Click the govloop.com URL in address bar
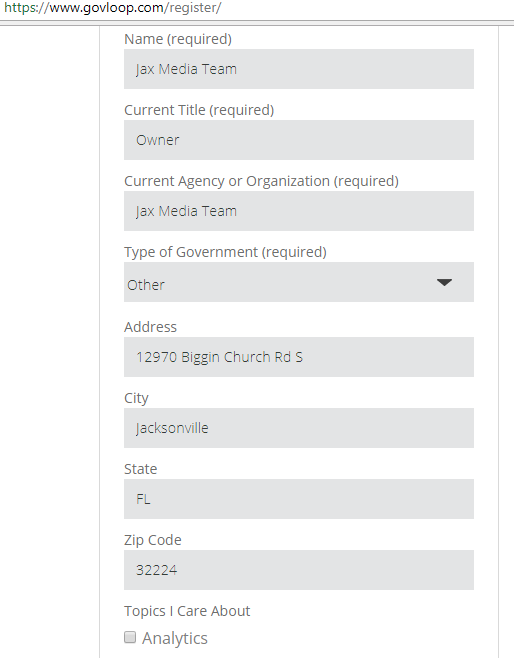Image resolution: width=514 pixels, height=658 pixels. click(x=112, y=8)
